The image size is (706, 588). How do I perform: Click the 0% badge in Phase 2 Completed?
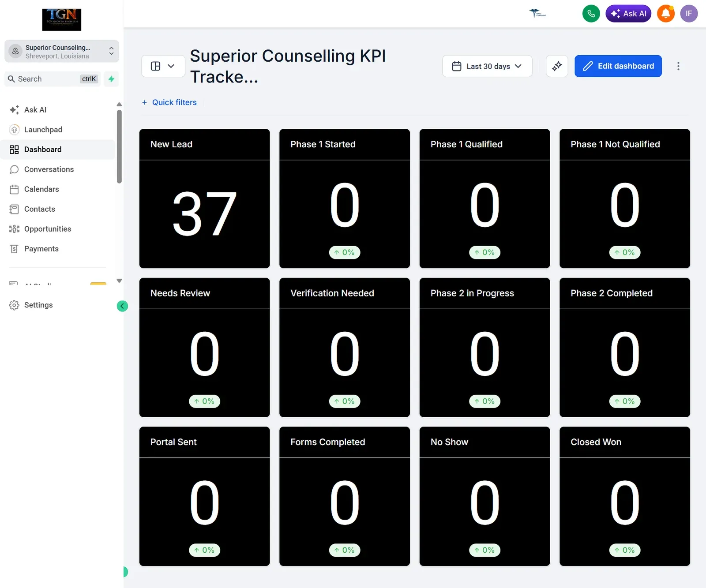(625, 401)
